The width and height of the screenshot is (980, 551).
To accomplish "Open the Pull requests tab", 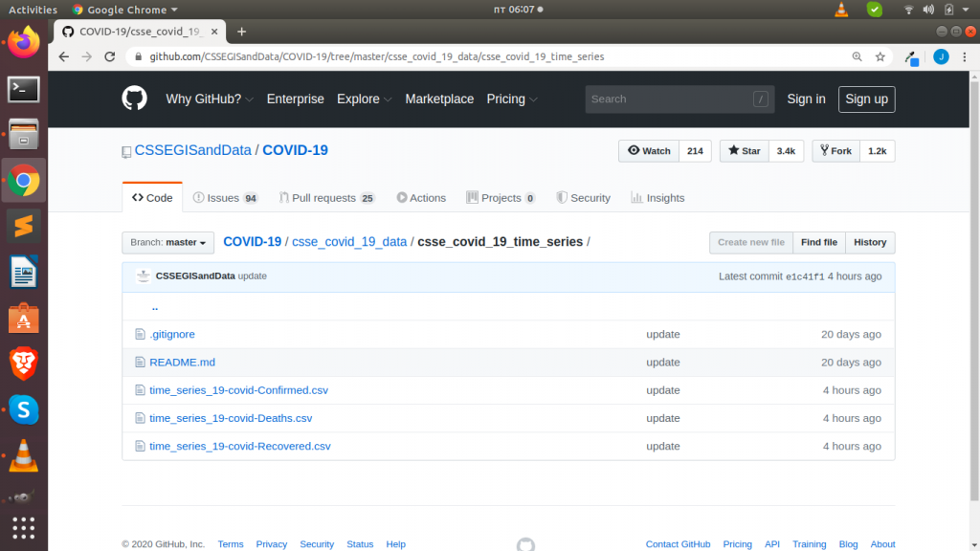I will 325,197.
